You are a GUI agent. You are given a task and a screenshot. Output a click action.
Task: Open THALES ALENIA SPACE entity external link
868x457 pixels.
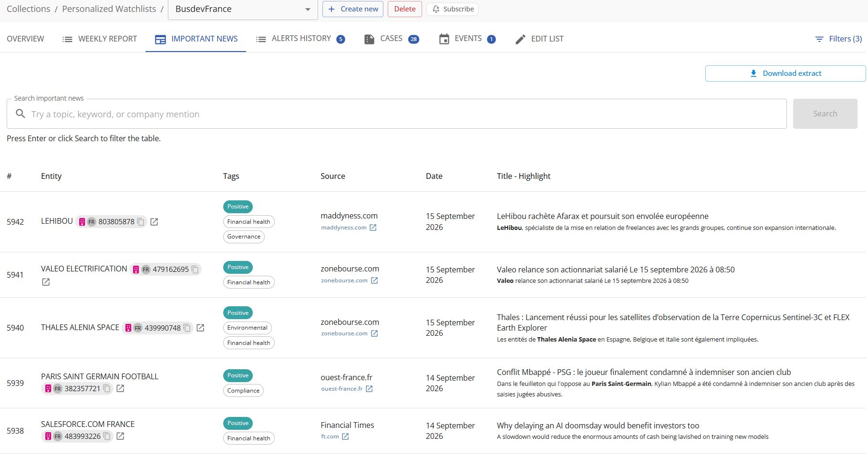click(200, 328)
